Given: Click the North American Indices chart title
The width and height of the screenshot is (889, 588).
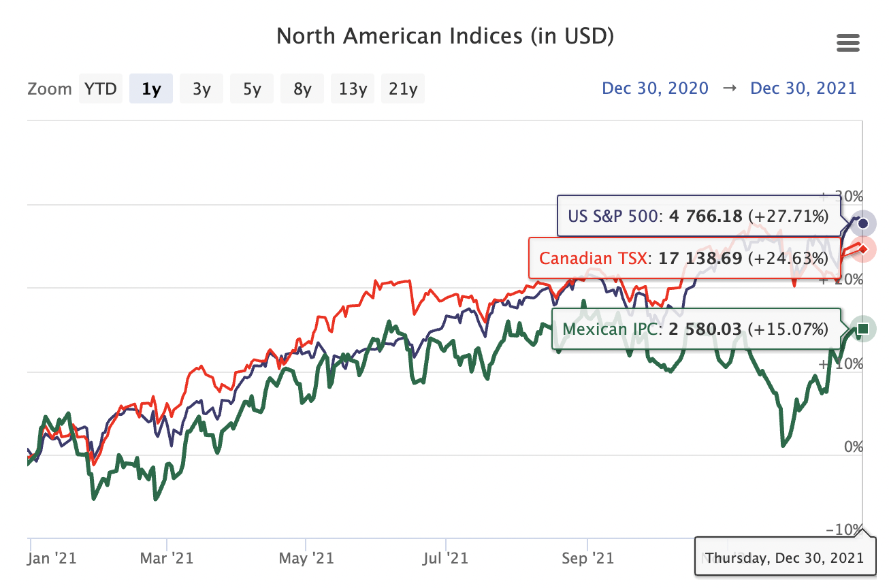Looking at the screenshot, I should click(445, 36).
